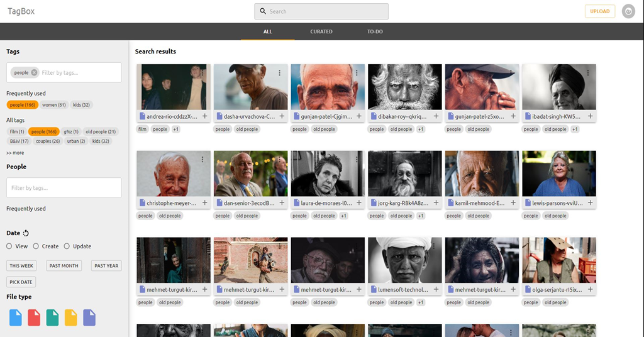Add tag to dasha-urvachova file

click(x=282, y=116)
